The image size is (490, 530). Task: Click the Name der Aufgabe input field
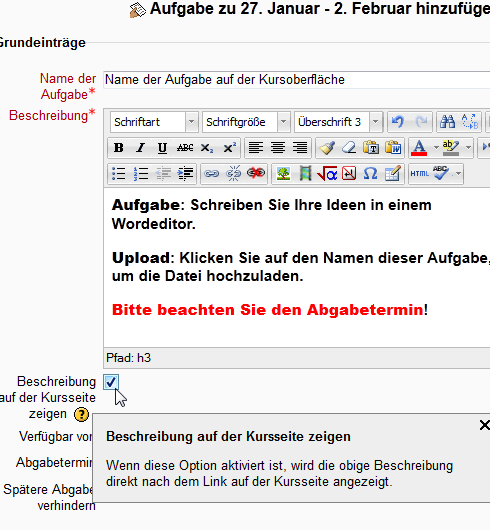tap(297, 80)
